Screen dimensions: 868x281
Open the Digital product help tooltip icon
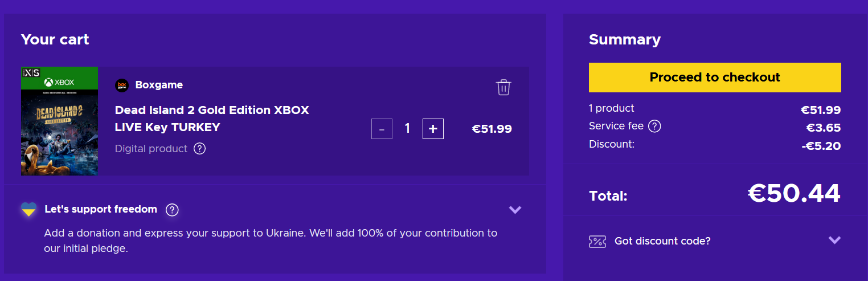pos(199,149)
